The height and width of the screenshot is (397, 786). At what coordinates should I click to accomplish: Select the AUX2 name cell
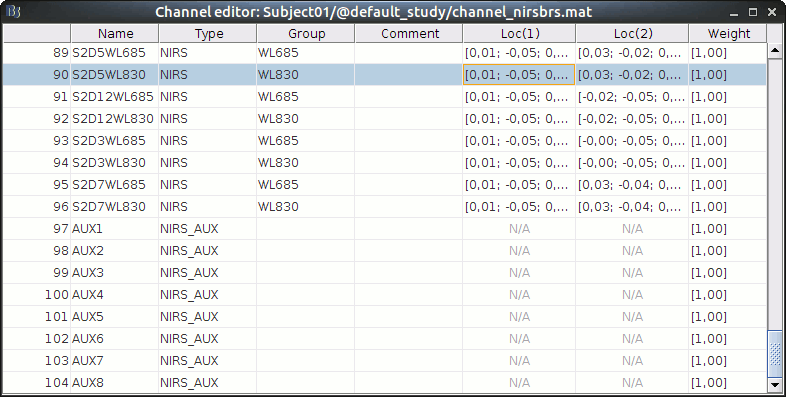pos(115,251)
